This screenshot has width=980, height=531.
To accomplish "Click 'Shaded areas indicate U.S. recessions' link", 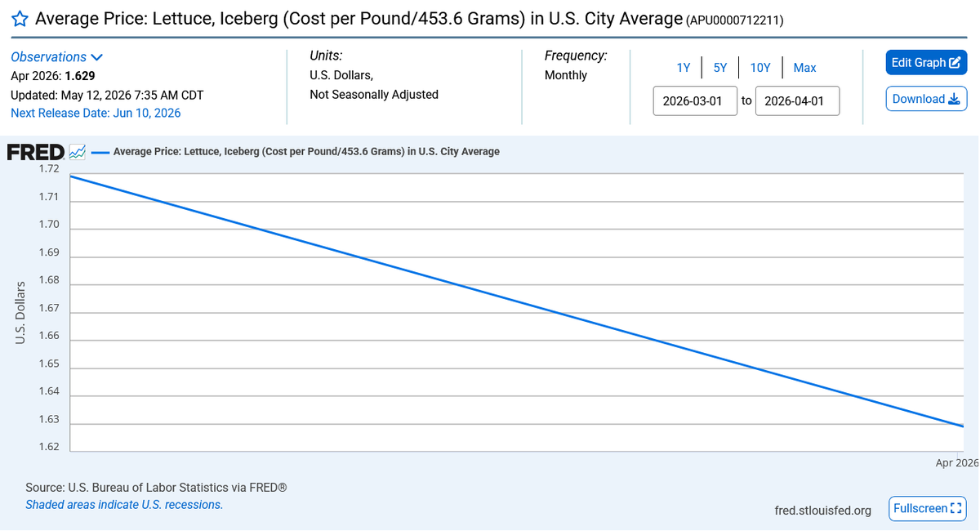I will (x=124, y=505).
